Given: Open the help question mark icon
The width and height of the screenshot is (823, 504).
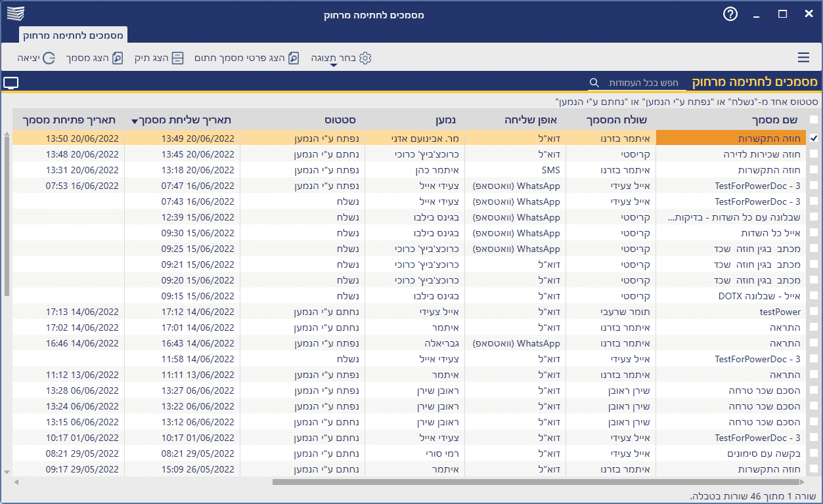Looking at the screenshot, I should tap(730, 14).
